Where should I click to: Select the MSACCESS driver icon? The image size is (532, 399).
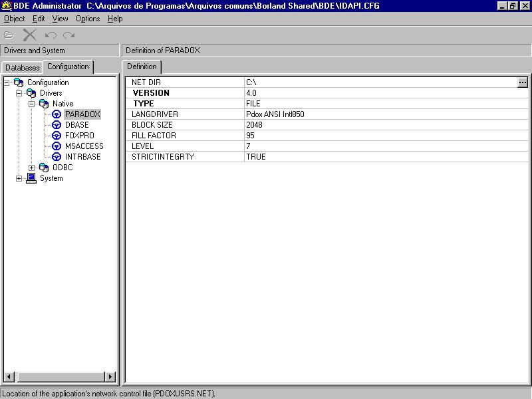coord(57,146)
